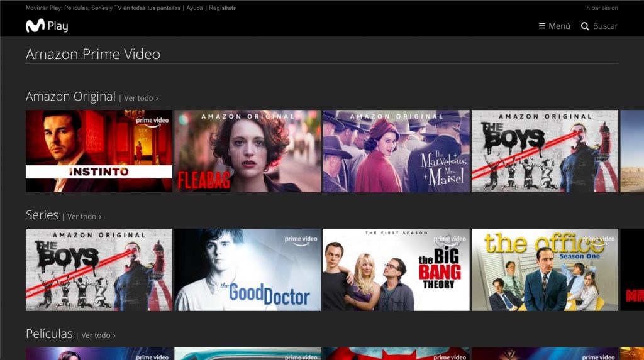Click the Buscar search magnifier icon
This screenshot has width=644, height=360.
pos(585,26)
